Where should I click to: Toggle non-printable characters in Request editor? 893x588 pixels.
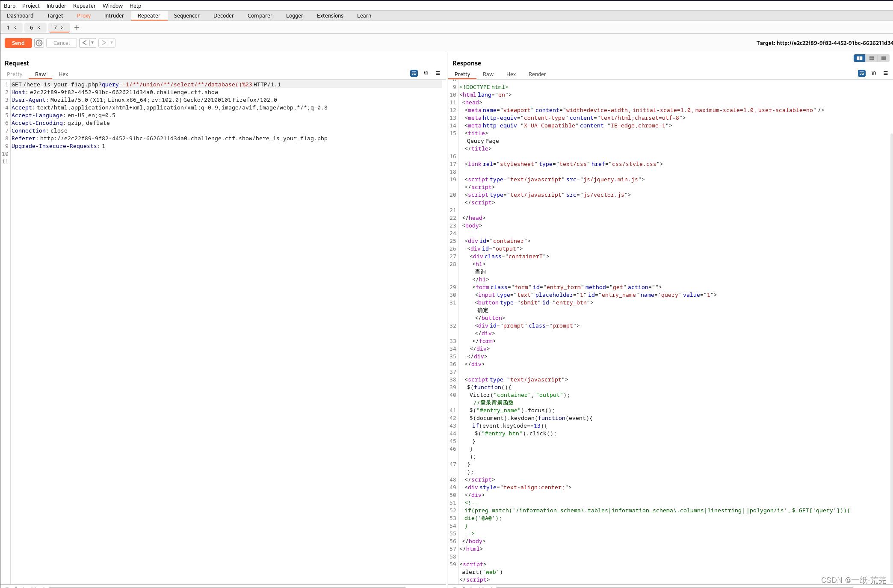click(x=426, y=73)
